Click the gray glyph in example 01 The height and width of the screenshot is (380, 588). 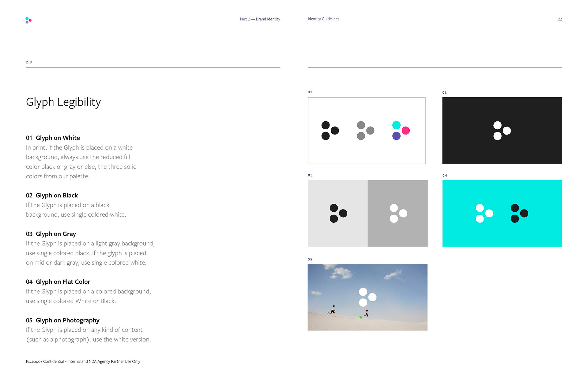pyautogui.click(x=366, y=131)
